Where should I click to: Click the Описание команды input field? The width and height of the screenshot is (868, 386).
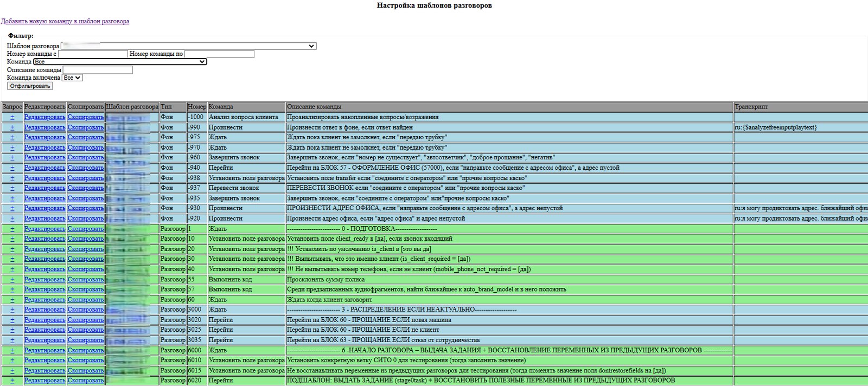click(98, 70)
